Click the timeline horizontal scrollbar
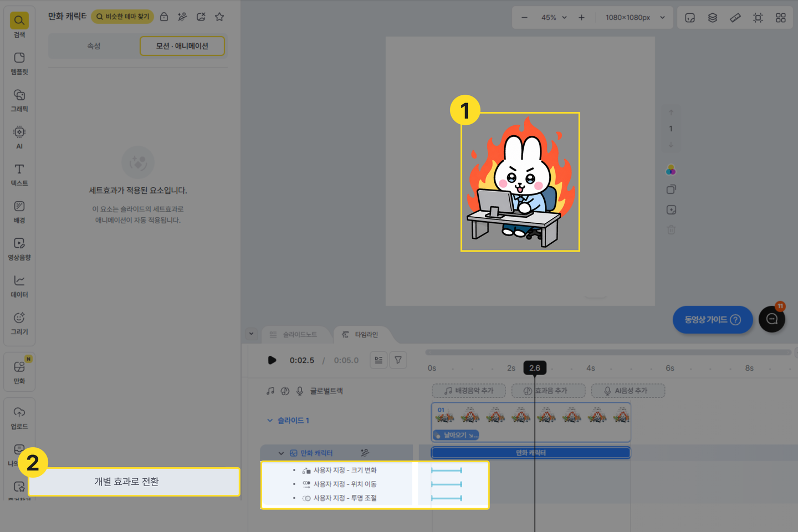This screenshot has height=532, width=798. (x=608, y=352)
